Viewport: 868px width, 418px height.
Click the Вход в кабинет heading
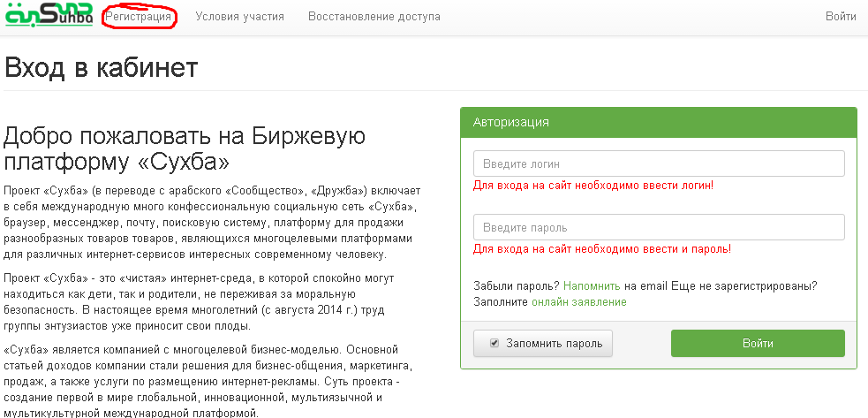point(101,68)
